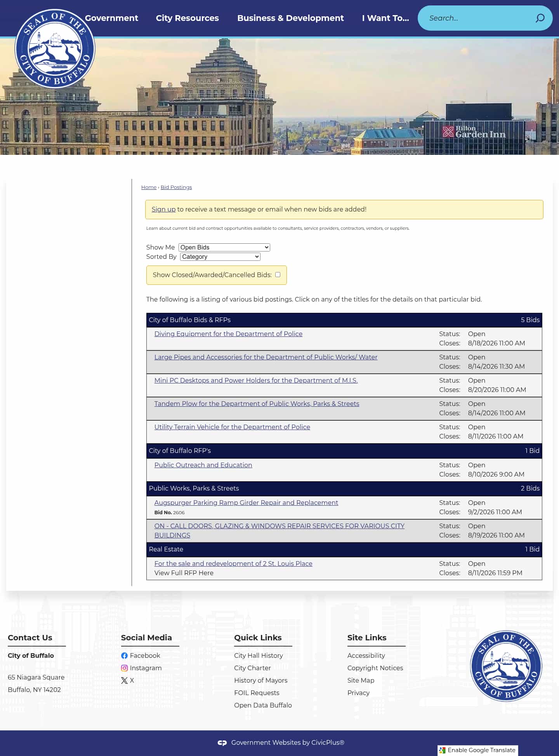Image resolution: width=559 pixels, height=756 pixels.
Task: Open Large Pipes and Accessories bid
Action: pyautogui.click(x=266, y=357)
